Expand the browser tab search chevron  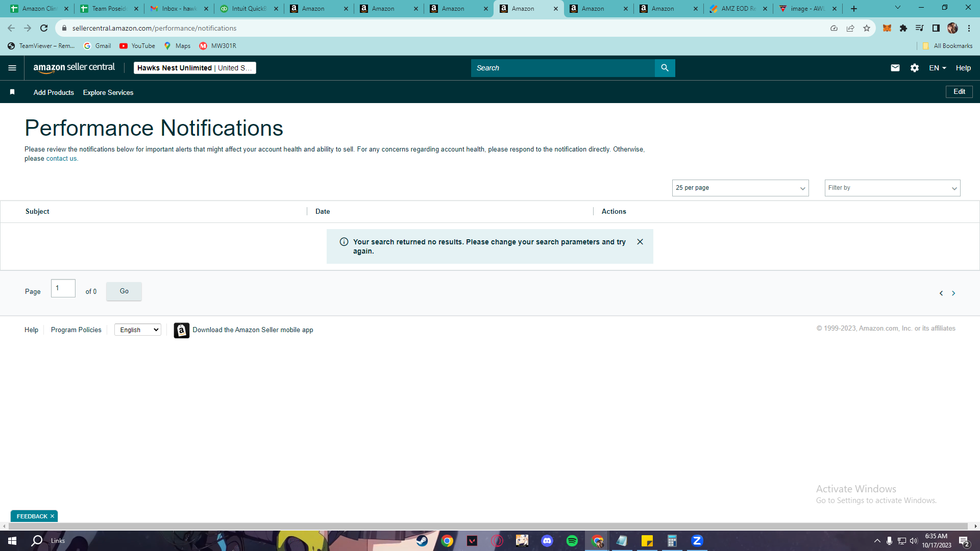click(x=897, y=8)
